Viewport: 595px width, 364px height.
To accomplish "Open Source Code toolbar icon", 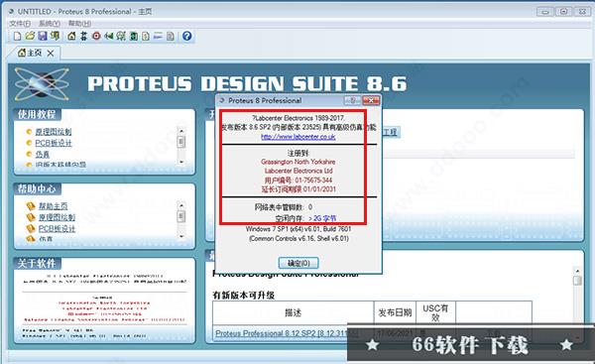I will tap(158, 36).
